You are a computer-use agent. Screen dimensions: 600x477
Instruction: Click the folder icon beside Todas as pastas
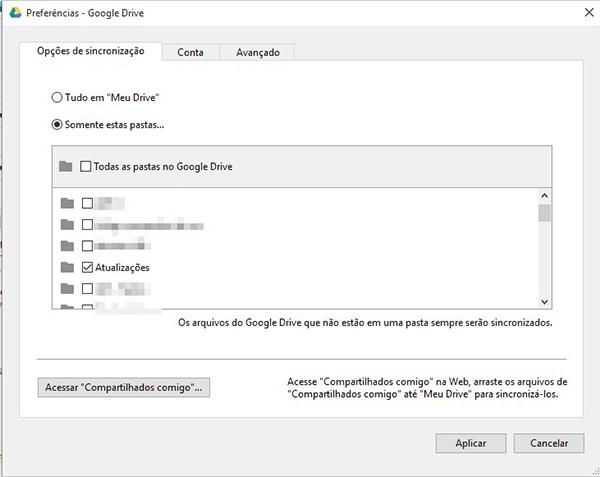coord(66,166)
